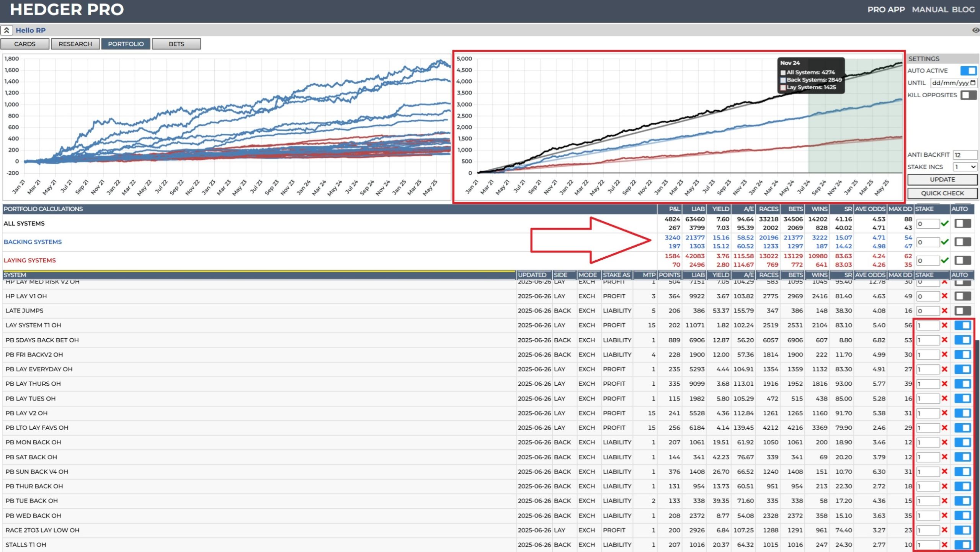Viewport: 980px width, 552px height.
Task: Sort by the YIELD column header in system table
Action: pos(720,275)
